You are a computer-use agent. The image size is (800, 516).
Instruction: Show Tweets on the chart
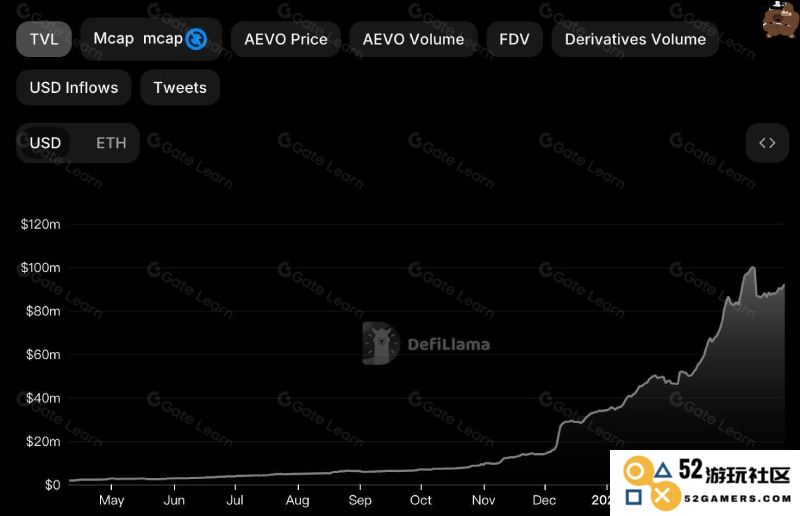point(180,87)
